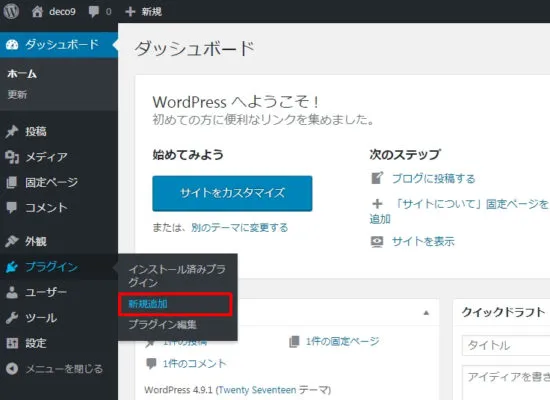
Task: Open the deco9 site name menu
Action: point(62,12)
